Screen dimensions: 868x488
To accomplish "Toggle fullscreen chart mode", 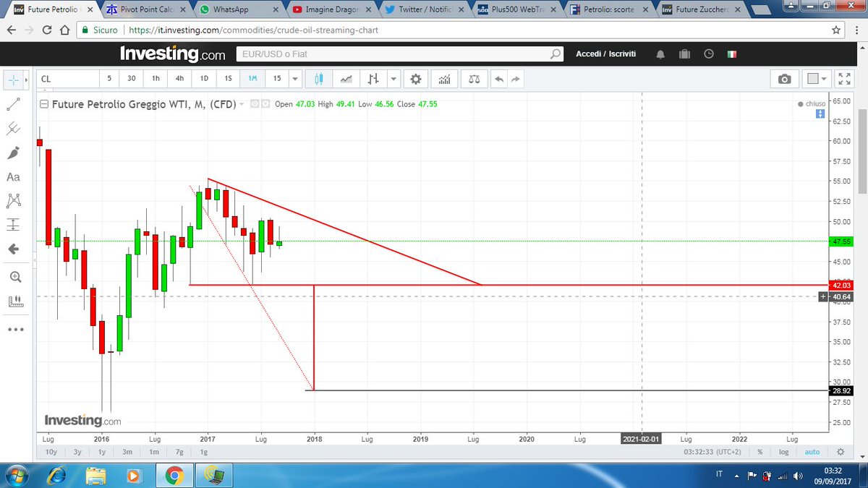I will pos(843,79).
